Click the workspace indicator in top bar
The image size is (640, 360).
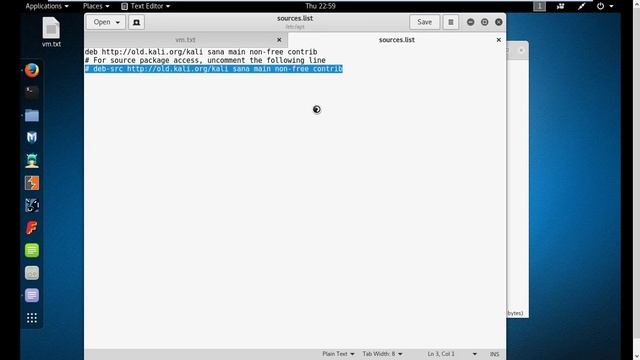[x=539, y=6]
